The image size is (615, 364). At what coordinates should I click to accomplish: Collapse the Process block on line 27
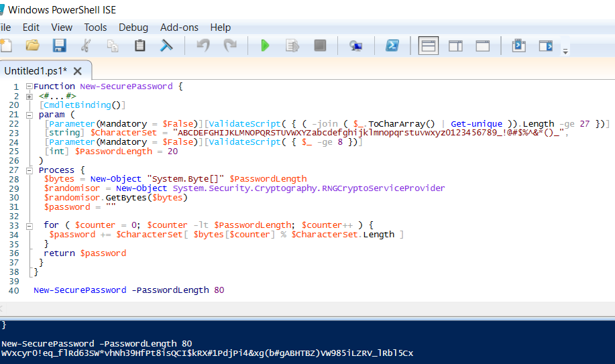click(29, 170)
